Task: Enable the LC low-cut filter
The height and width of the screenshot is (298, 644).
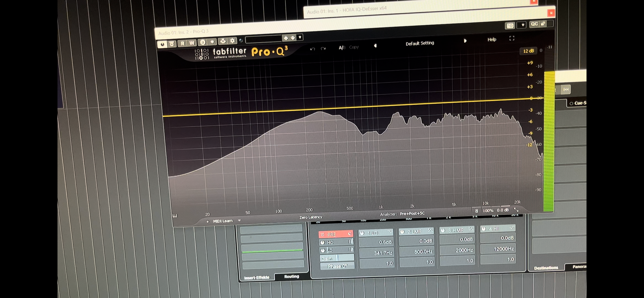Action: click(x=323, y=250)
